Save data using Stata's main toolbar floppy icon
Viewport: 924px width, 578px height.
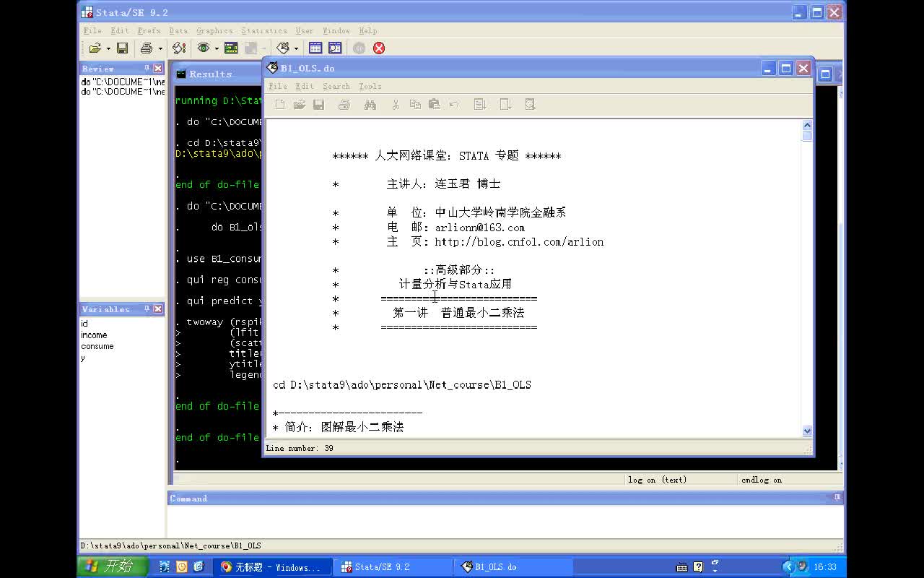coord(122,48)
